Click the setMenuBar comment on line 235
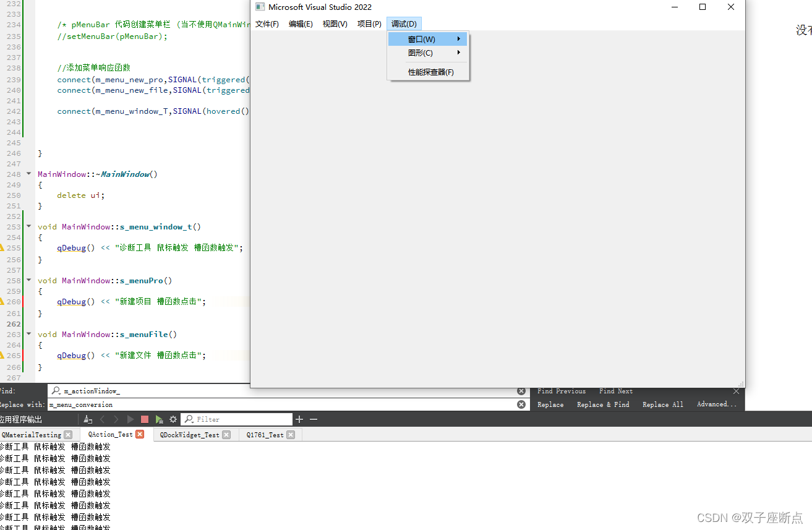Screen dimensions: 812x530 click(x=112, y=36)
